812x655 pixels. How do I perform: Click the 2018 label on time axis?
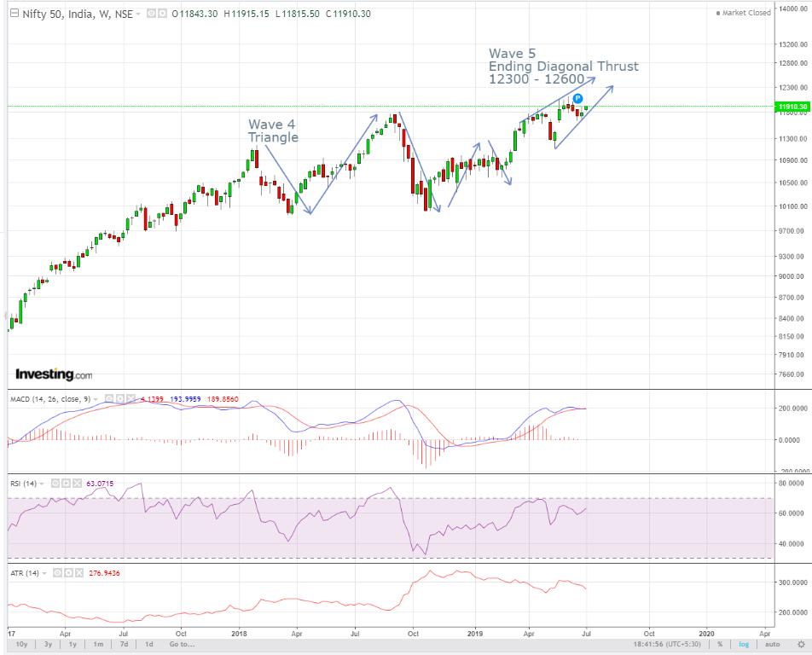coord(239,634)
